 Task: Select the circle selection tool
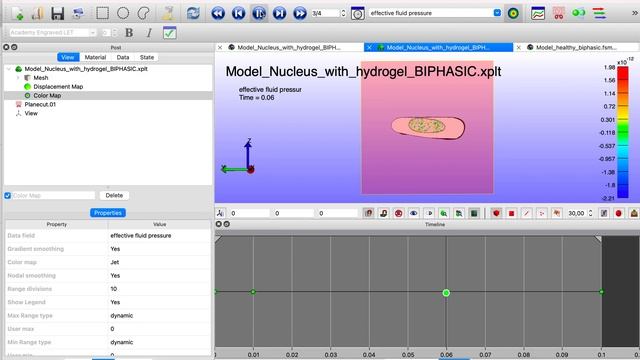123,13
